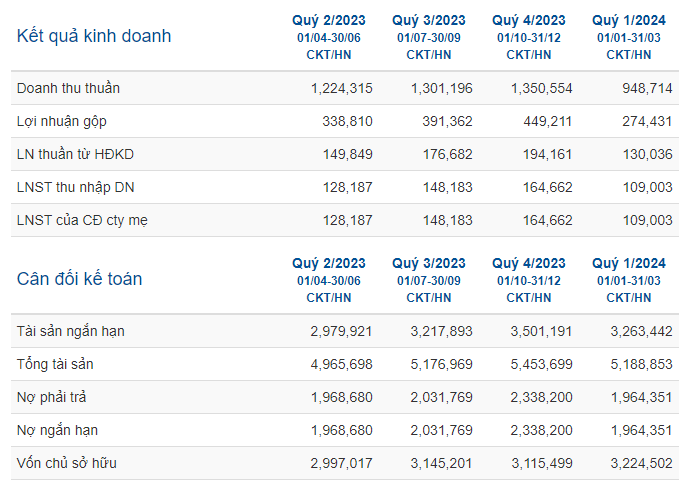Click the Nợ phải trả row label

(x=52, y=397)
